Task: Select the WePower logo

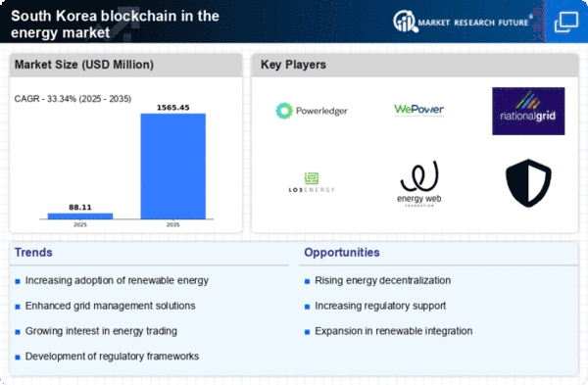Action: [x=418, y=110]
